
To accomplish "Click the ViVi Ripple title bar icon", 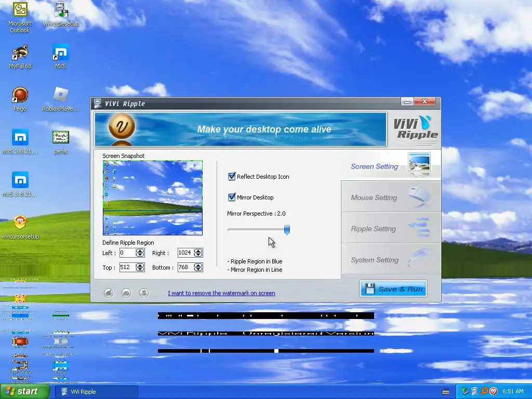I will 98,103.
